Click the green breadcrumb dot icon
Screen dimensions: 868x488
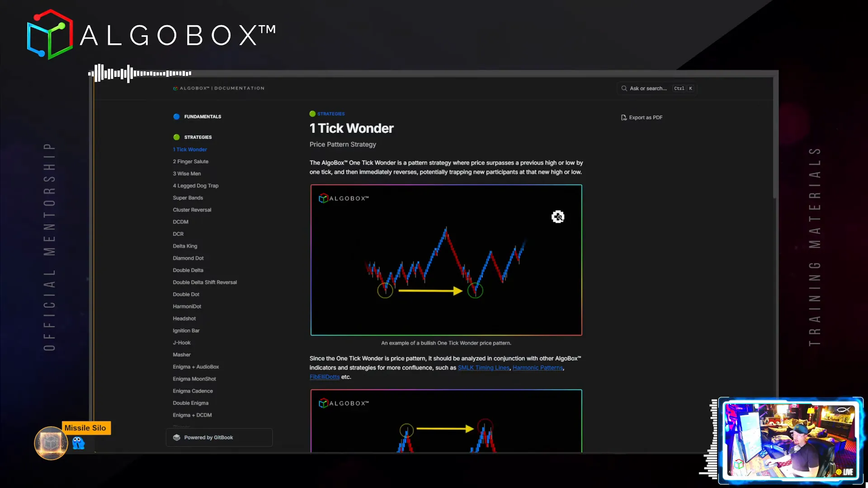[312, 114]
